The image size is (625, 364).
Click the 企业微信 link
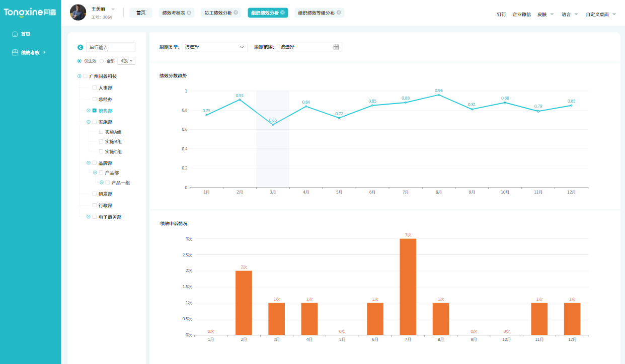pos(521,15)
